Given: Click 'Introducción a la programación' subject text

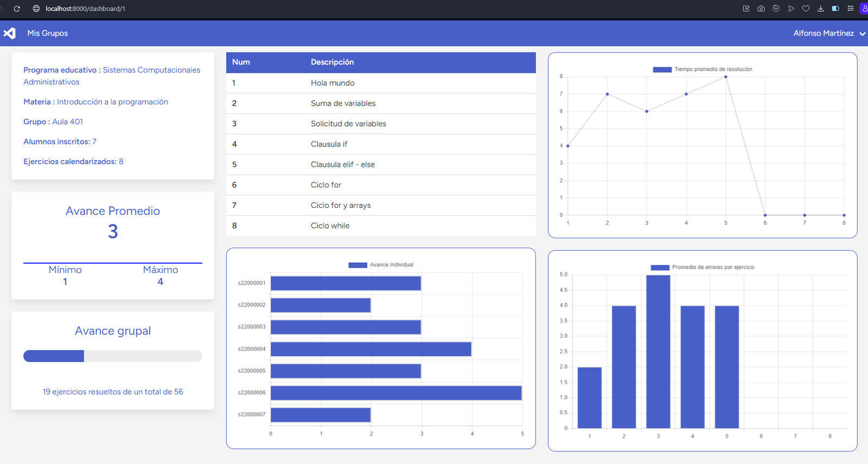Looking at the screenshot, I should [112, 102].
